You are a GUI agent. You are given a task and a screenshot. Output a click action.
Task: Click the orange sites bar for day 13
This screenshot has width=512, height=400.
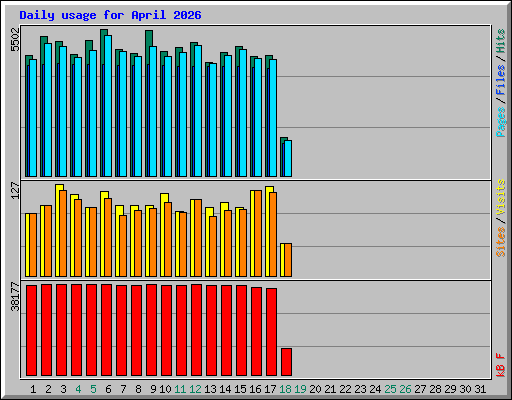(213, 246)
